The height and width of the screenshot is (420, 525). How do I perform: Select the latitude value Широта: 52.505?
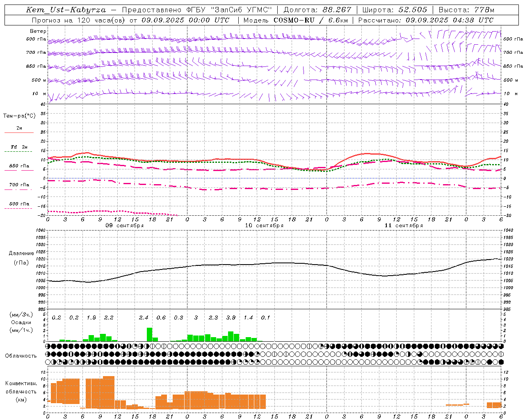pos(395,10)
